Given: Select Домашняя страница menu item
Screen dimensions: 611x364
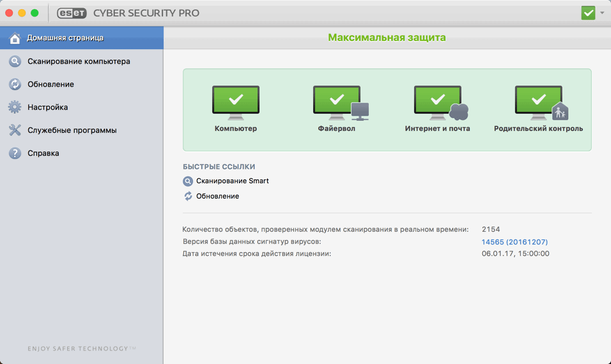Looking at the screenshot, I should pos(81,38).
